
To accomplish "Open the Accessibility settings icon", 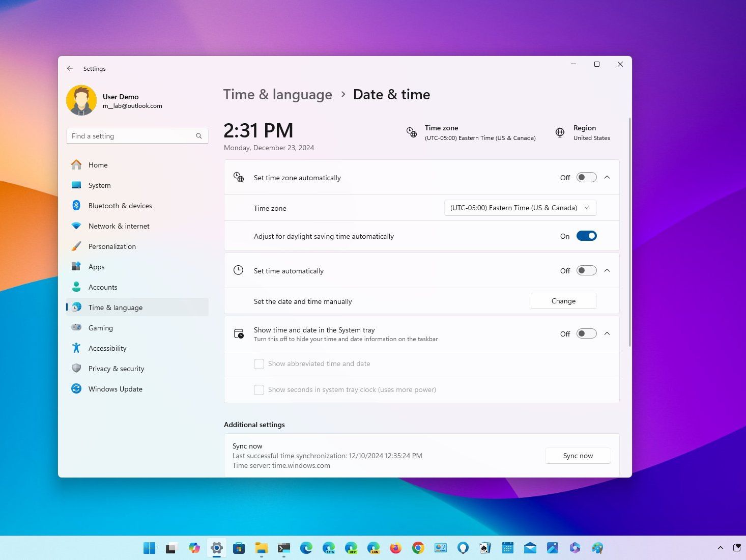I will coord(76,348).
